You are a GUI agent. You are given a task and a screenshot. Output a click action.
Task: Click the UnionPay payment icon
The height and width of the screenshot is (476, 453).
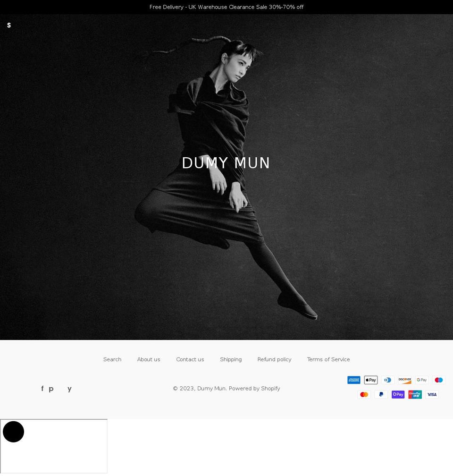pos(415,394)
